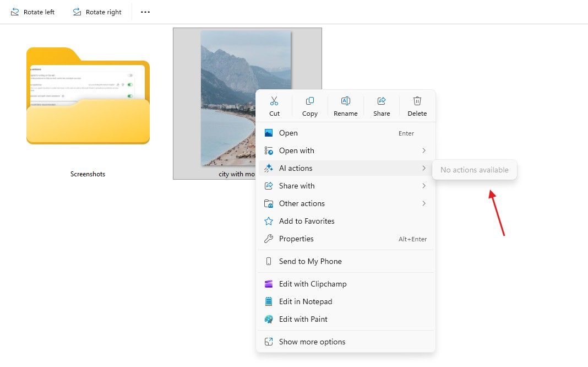This screenshot has width=588, height=367.
Task: Choose Show more options
Action: [x=312, y=342]
